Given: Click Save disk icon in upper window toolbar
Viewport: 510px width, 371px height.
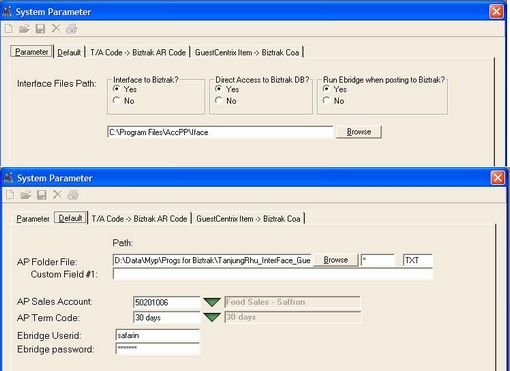Looking at the screenshot, I should [x=40, y=29].
